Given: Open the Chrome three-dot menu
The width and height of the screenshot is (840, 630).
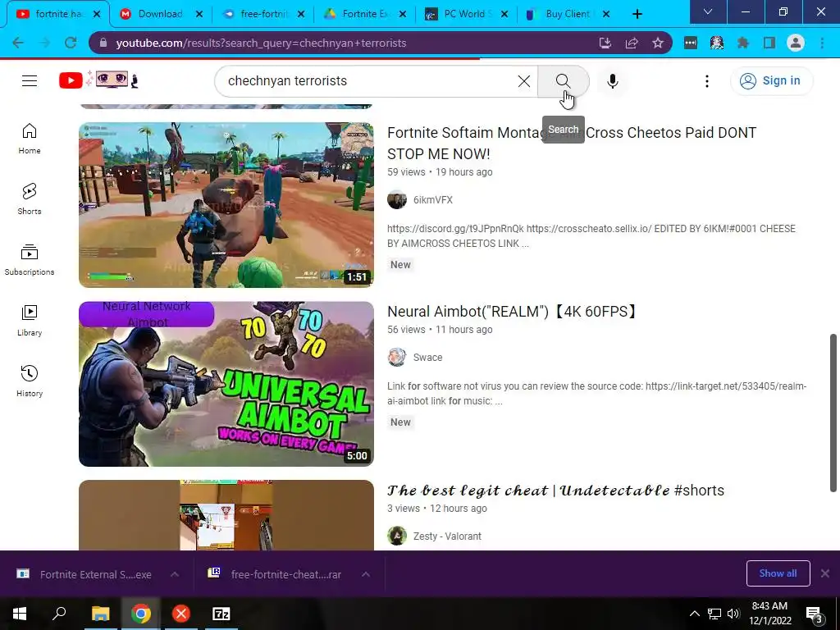Looking at the screenshot, I should pyautogui.click(x=822, y=43).
